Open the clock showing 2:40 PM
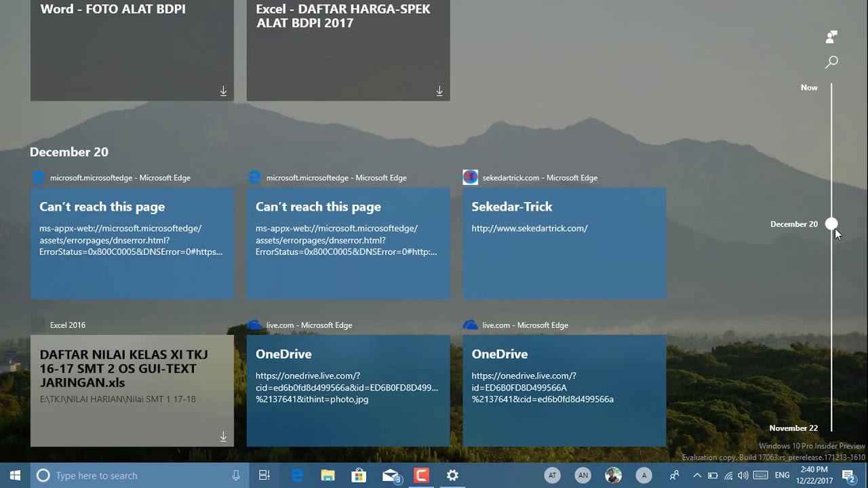Viewport: 868px width, 488px height. click(814, 475)
